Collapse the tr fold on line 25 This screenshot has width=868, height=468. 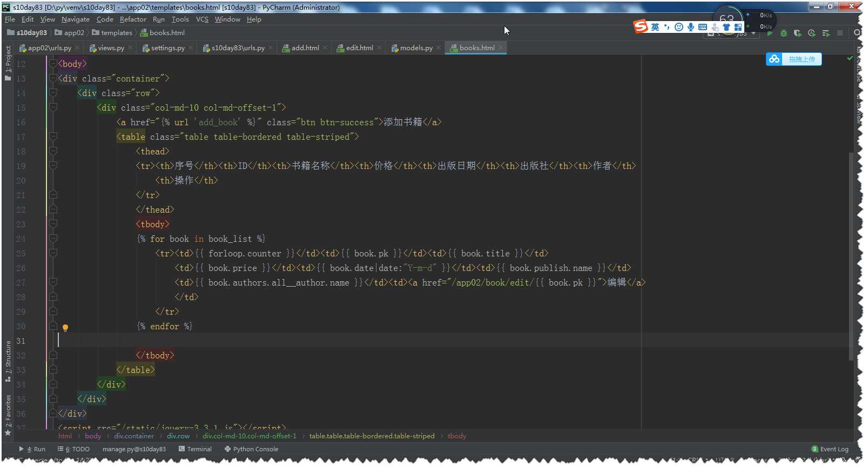click(x=53, y=253)
